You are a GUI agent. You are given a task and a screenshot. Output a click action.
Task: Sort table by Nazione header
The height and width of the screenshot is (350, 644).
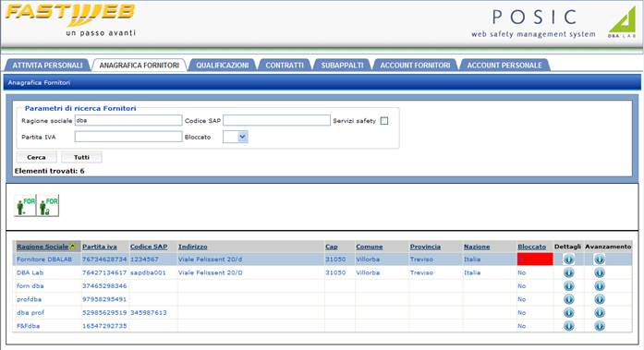477,247
